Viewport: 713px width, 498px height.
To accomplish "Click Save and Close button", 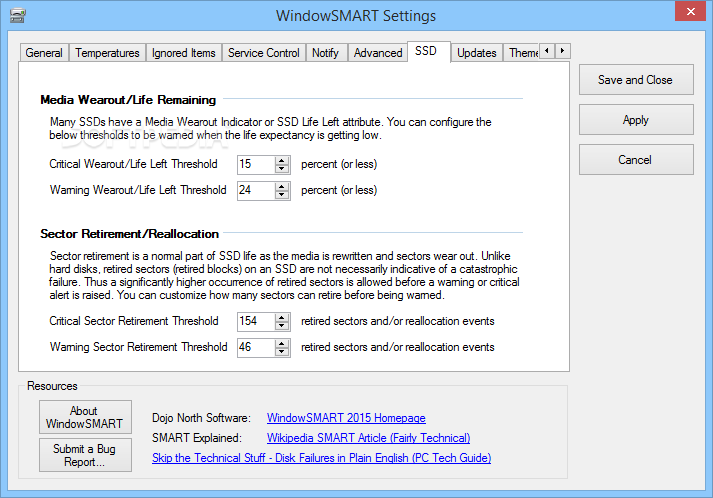I will 636,80.
